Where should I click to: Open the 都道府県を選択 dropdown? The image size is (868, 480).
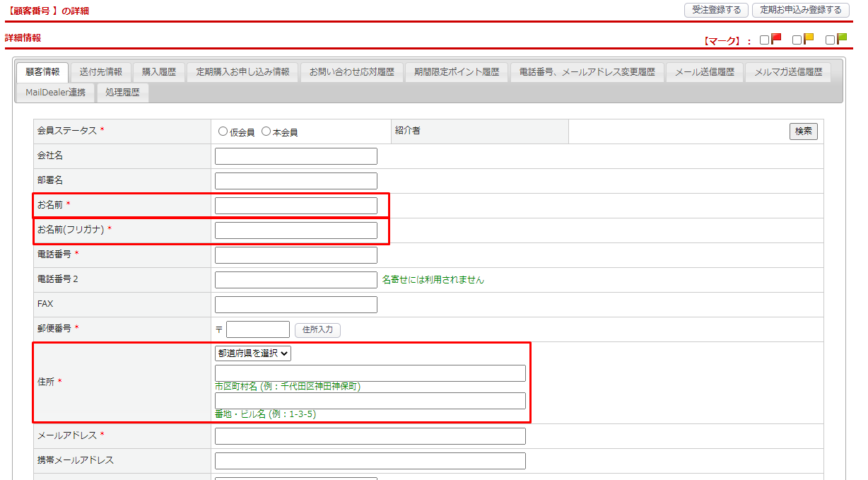tap(253, 353)
